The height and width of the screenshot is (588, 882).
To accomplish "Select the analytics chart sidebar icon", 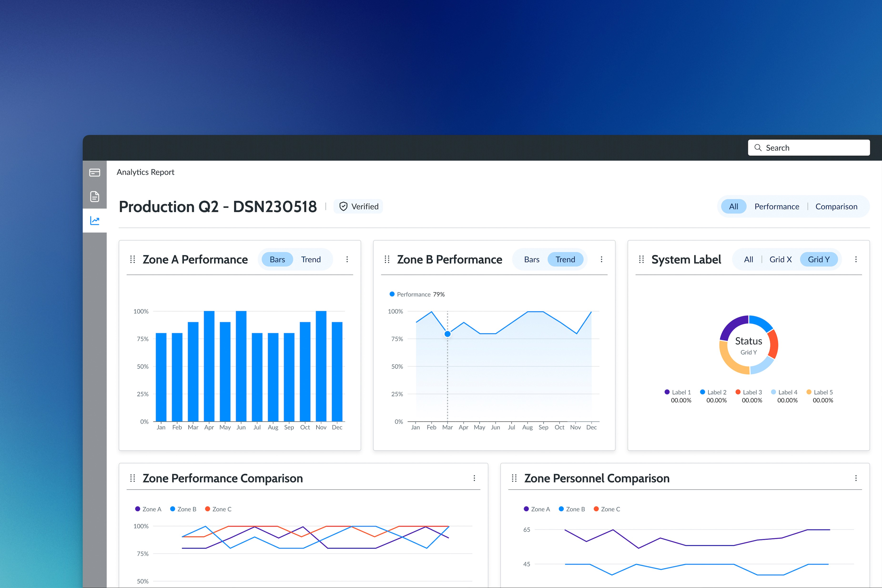I will pyautogui.click(x=95, y=221).
